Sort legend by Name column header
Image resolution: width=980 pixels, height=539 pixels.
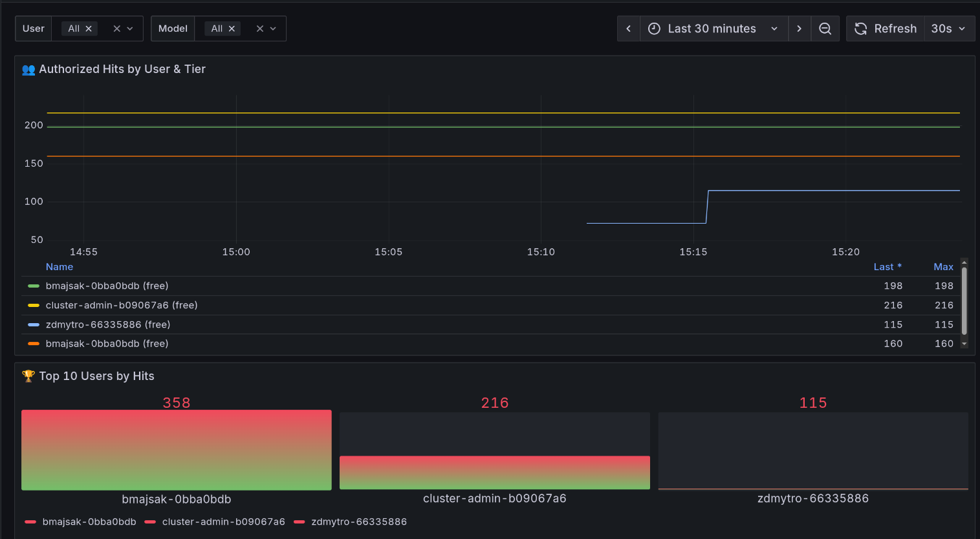[60, 267]
